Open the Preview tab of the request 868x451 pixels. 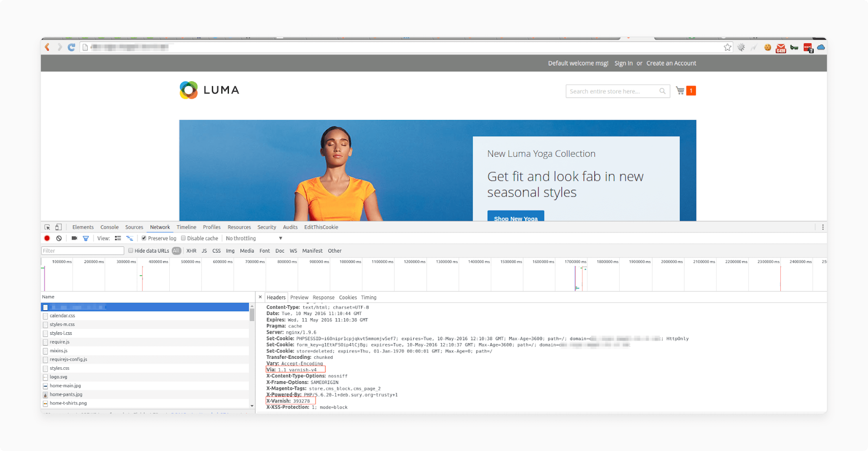coord(299,298)
